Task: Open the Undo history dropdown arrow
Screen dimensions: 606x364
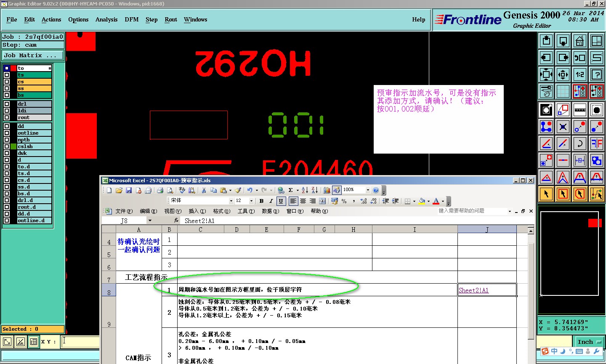Action: point(257,190)
